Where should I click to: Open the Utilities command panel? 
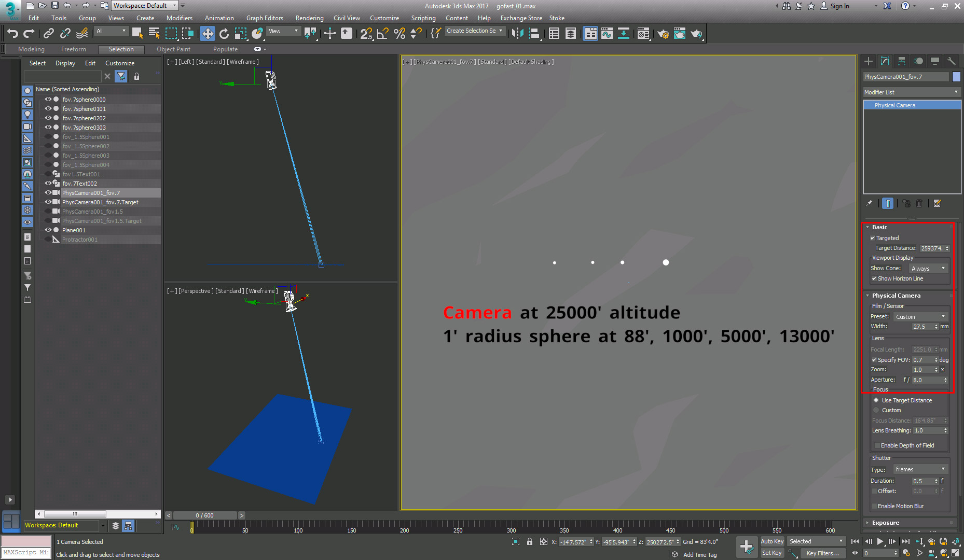952,61
